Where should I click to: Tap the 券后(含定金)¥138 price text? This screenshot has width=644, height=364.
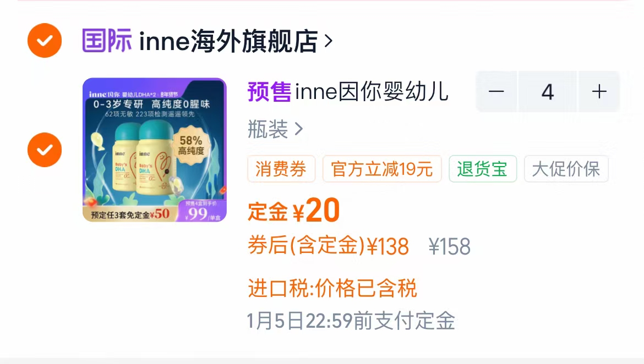coord(328,246)
